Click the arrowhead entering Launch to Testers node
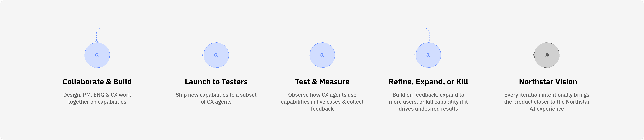 coord(202,55)
